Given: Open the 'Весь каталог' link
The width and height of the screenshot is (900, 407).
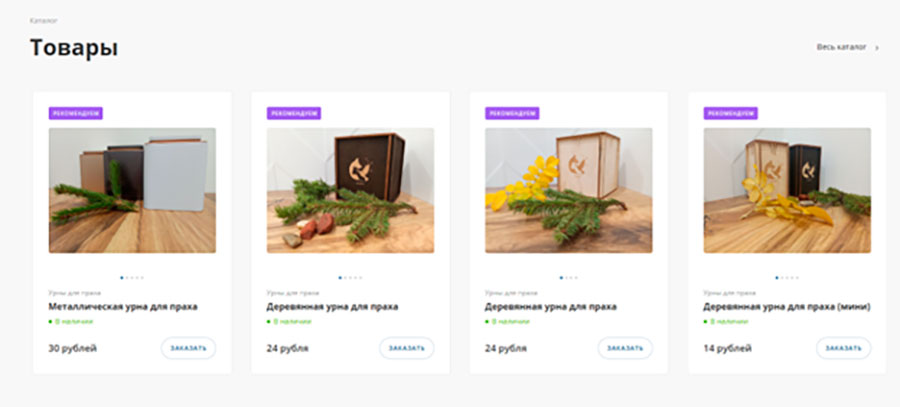Looking at the screenshot, I should click(841, 47).
